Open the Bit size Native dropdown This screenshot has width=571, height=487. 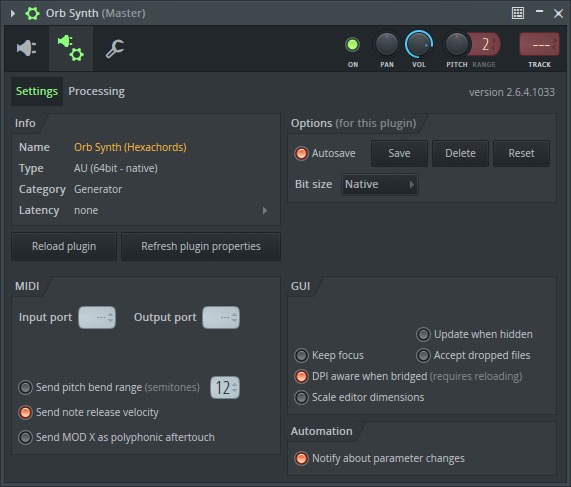(379, 184)
